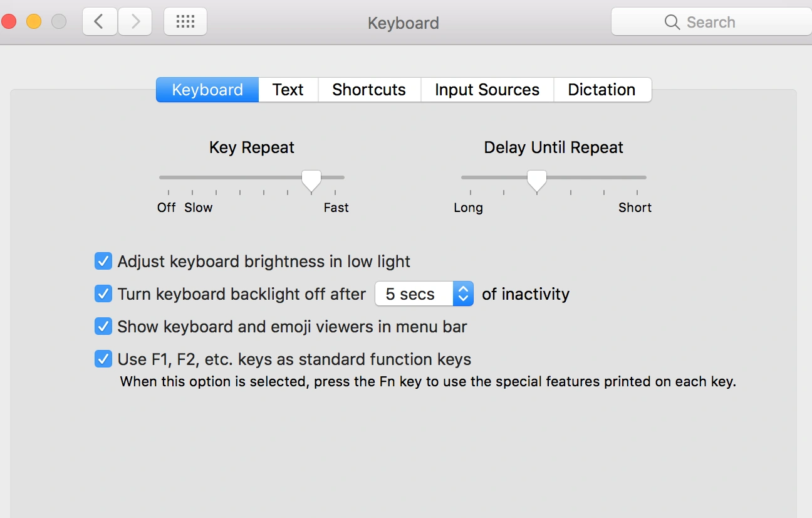This screenshot has height=518, width=812.
Task: Disable Show keyboard and emoji viewers
Action: point(103,327)
